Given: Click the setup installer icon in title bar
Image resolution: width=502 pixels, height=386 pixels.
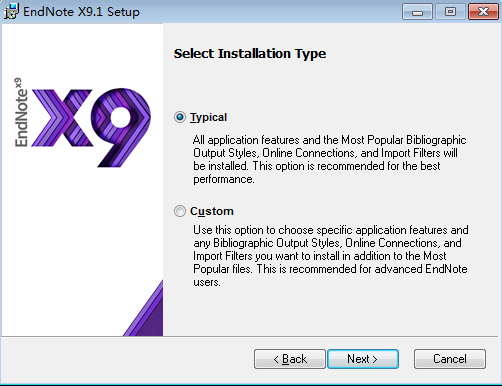Looking at the screenshot, I should click(x=11, y=11).
